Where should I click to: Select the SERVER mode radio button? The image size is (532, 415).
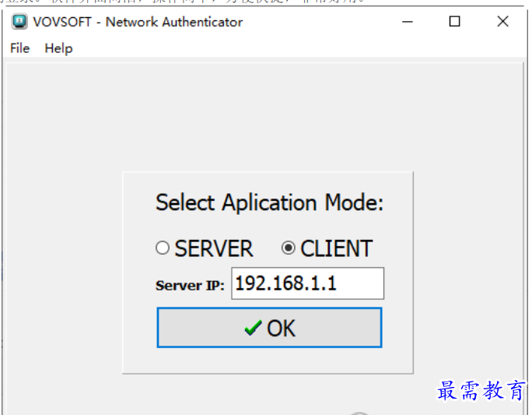[x=163, y=248]
